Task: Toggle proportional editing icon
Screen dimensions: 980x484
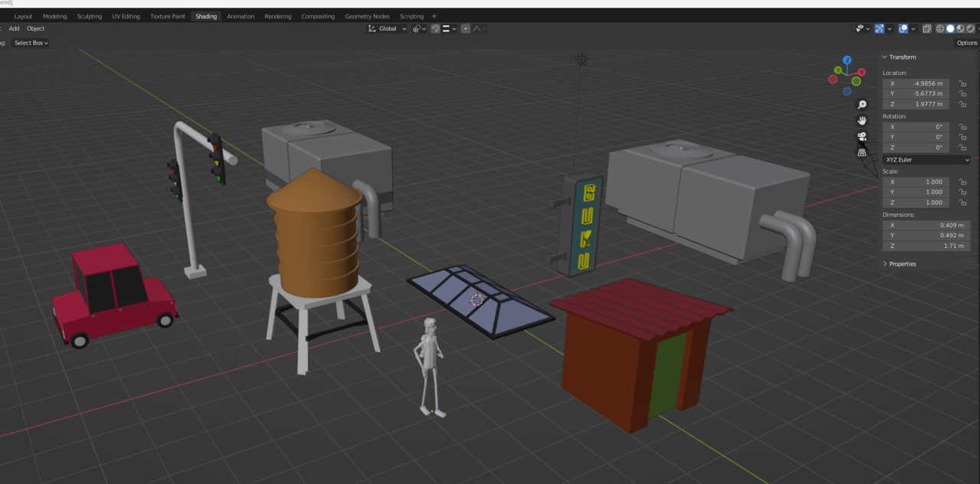Action: 465,28
